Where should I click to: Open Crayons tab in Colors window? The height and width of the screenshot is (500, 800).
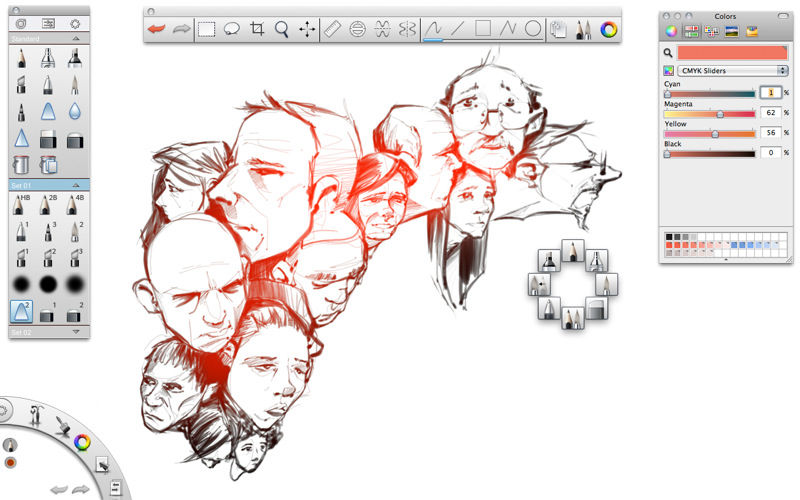[752, 31]
